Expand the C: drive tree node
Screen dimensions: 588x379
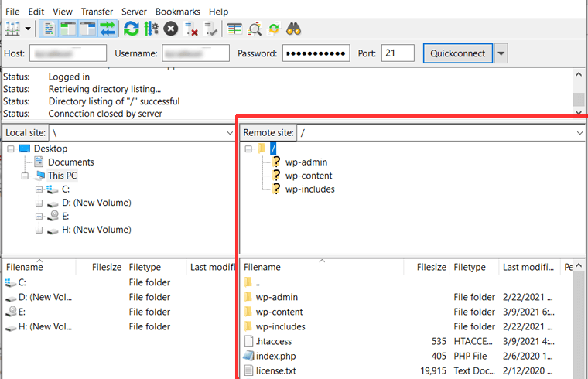coord(39,189)
